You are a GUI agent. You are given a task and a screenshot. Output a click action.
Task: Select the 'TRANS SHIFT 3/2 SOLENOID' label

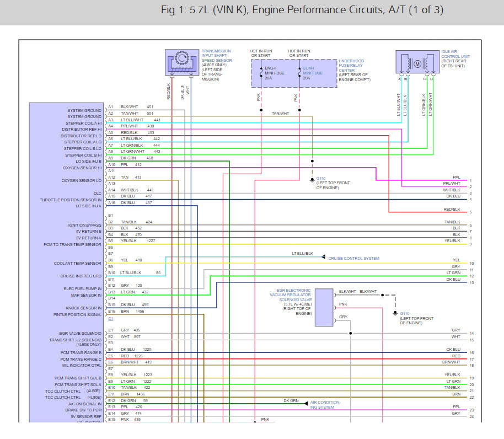tap(75, 340)
